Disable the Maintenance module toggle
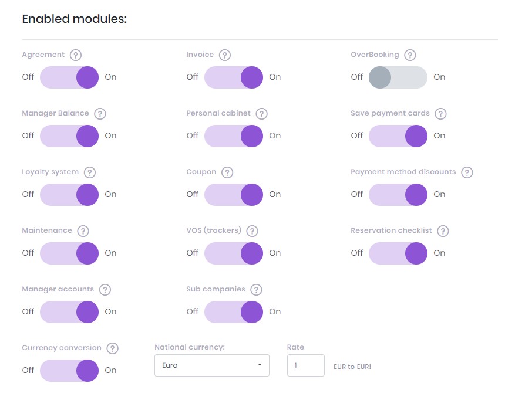Viewport: 532px width, 400px height. [x=69, y=253]
